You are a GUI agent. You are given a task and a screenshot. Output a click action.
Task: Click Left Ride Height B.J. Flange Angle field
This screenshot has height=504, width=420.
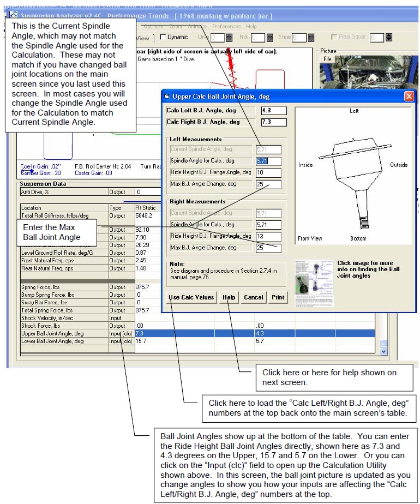(x=269, y=172)
